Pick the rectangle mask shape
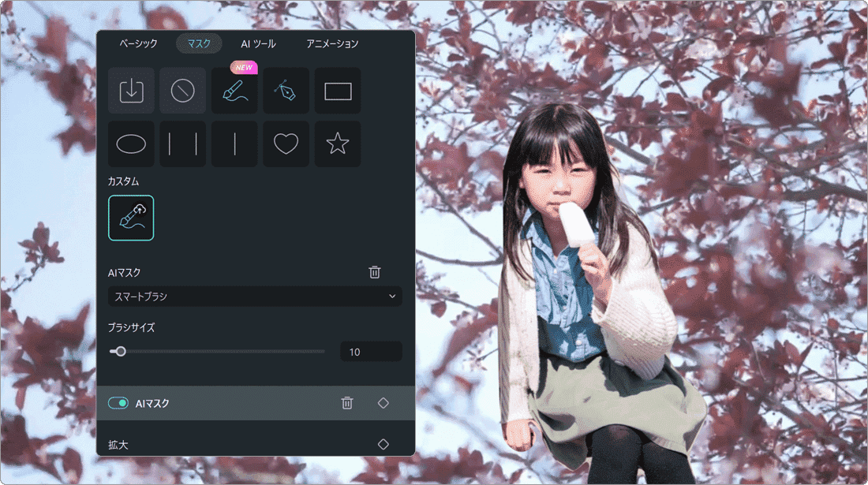This screenshot has height=485, width=868. coord(338,91)
